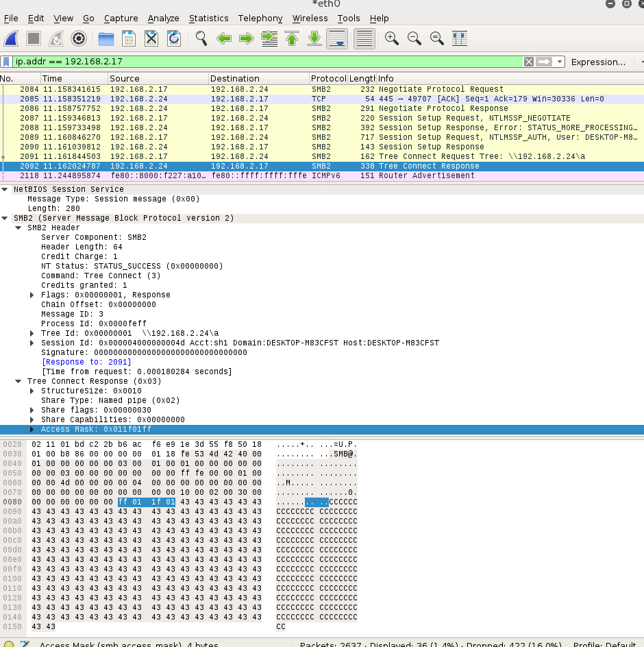
Task: Start capturing packets with the shark fin icon
Action: click(x=12, y=38)
